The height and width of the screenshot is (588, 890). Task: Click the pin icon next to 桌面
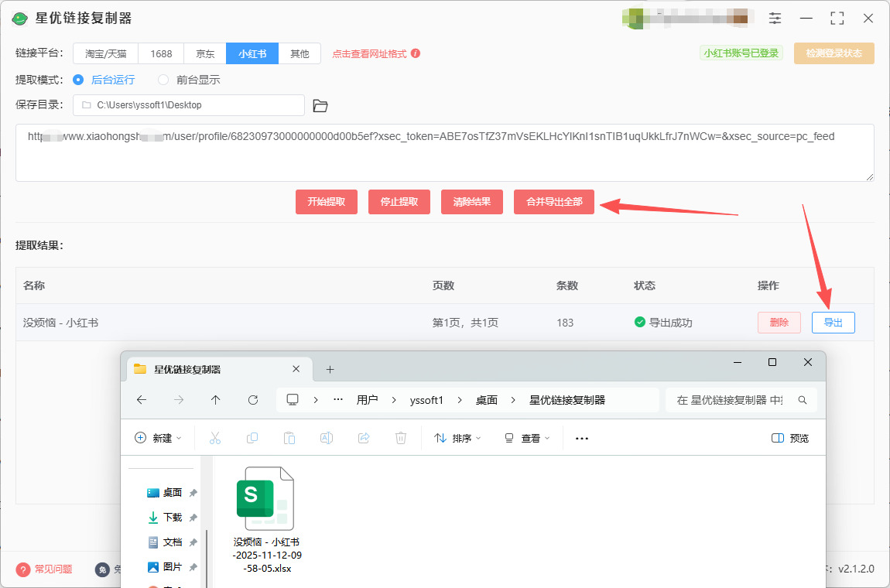click(x=193, y=493)
